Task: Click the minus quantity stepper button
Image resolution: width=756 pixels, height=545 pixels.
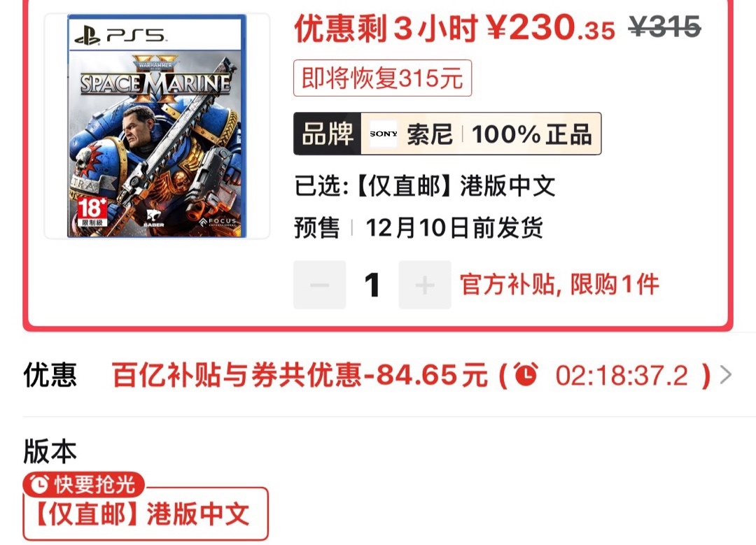Action: click(320, 285)
